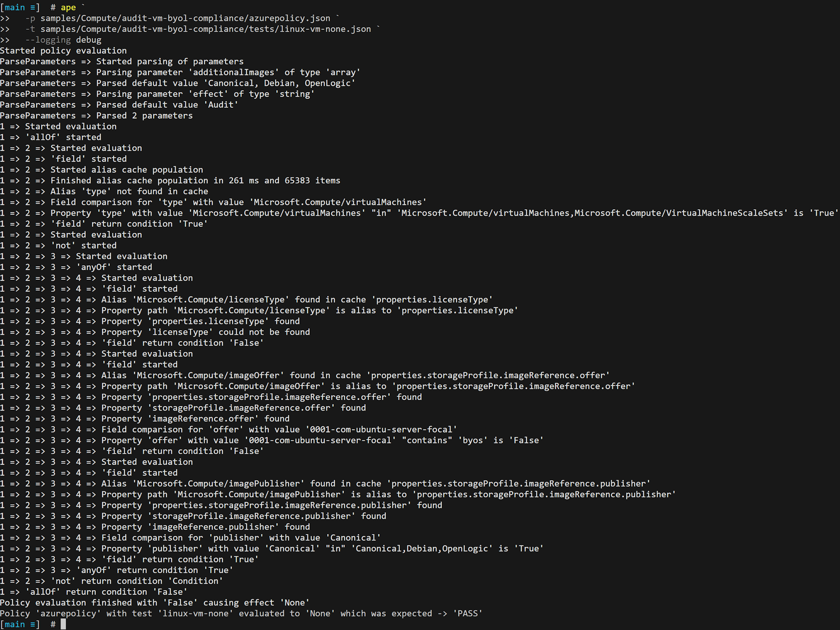Image resolution: width=840 pixels, height=630 pixels.
Task: Click the '[main ≡]' branch indicator at top
Action: (x=20, y=7)
